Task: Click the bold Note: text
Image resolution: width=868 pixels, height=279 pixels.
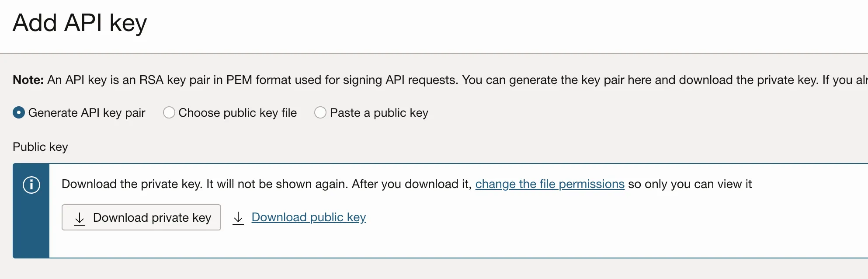Action: [x=28, y=80]
